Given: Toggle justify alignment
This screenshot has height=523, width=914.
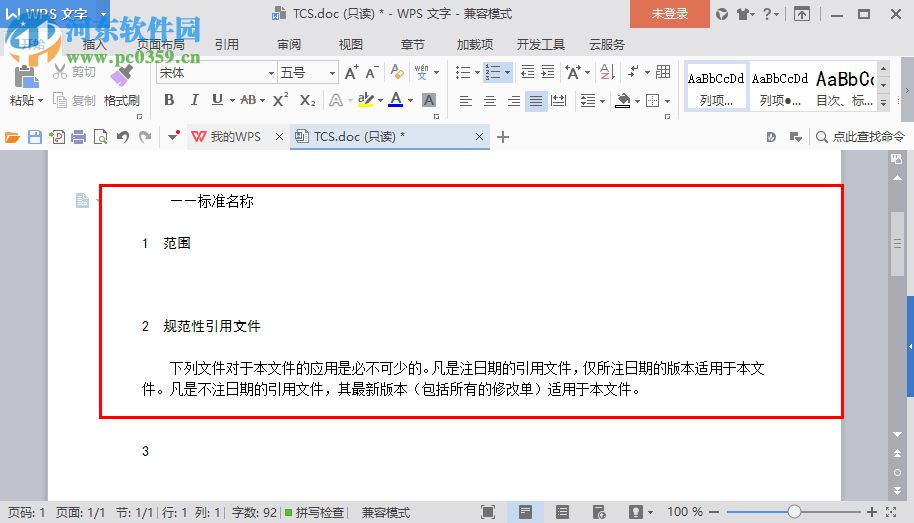Looking at the screenshot, I should tap(536, 101).
